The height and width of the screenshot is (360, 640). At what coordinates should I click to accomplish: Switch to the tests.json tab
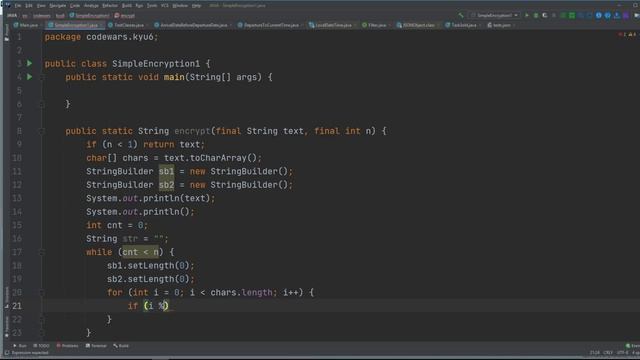499,25
